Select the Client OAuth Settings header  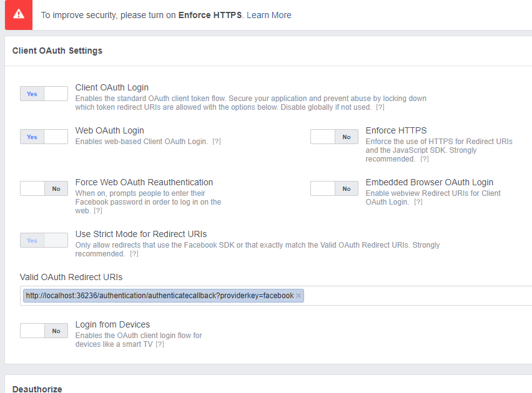click(x=57, y=51)
